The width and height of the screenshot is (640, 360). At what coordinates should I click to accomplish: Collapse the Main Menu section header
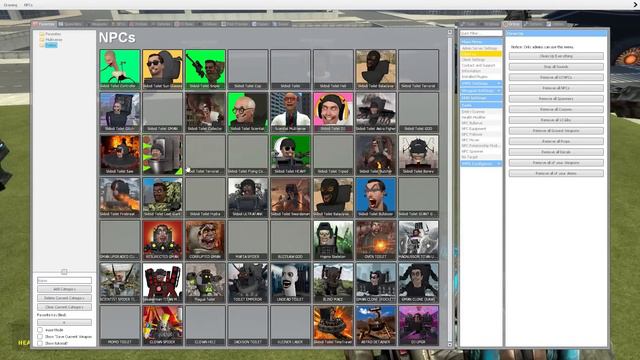481,42
